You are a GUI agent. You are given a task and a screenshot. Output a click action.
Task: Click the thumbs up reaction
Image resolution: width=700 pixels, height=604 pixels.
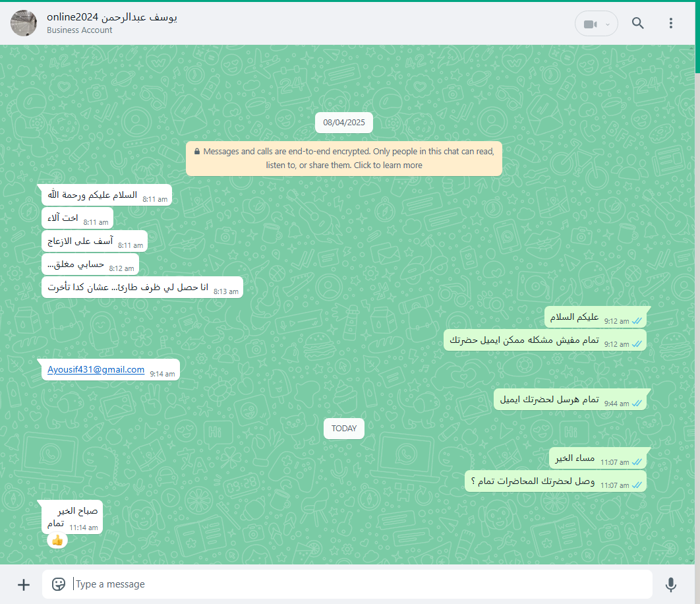pyautogui.click(x=57, y=541)
